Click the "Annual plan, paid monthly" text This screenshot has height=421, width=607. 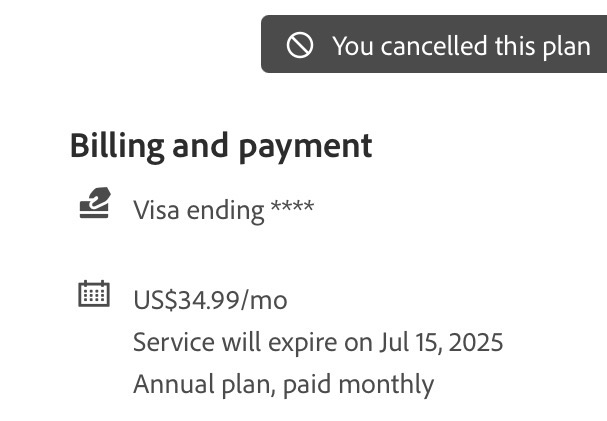coord(283,385)
